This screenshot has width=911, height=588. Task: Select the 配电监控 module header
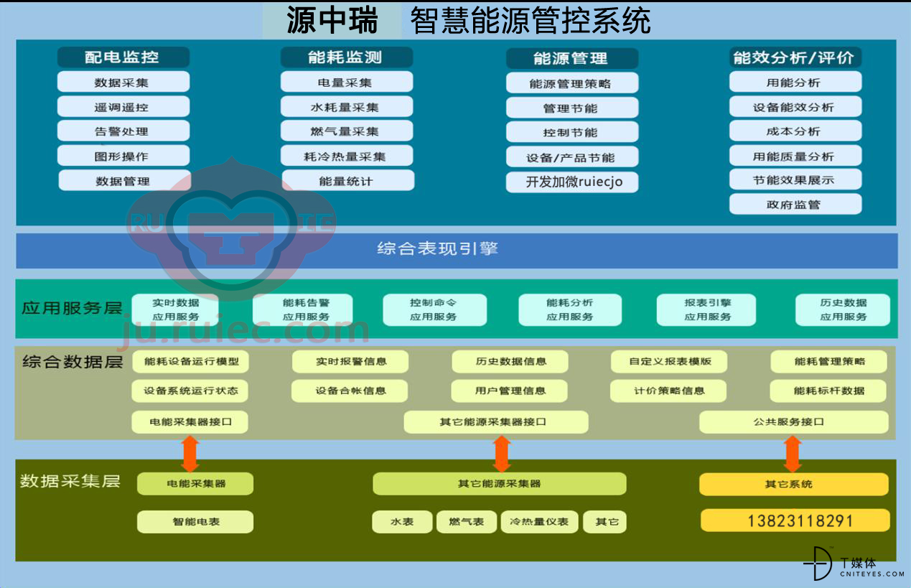123,57
